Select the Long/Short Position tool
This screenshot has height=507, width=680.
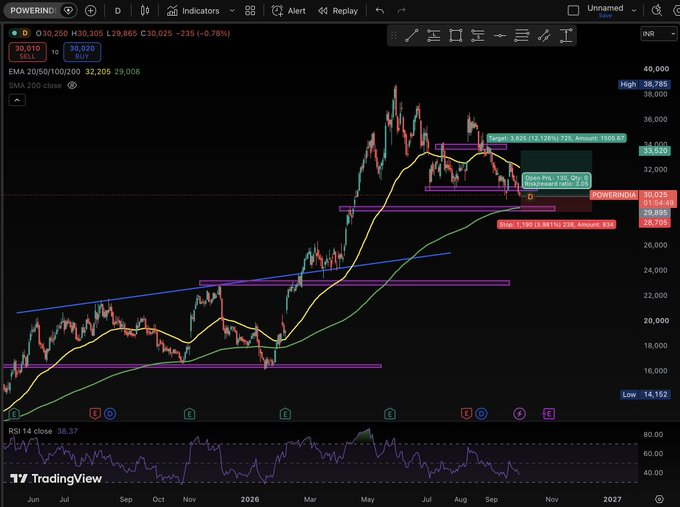coord(477,36)
